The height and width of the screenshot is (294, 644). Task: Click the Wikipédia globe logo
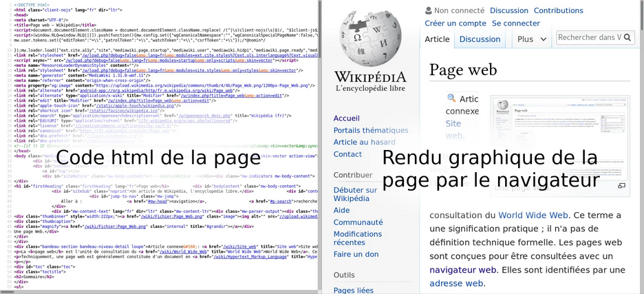coord(369,39)
